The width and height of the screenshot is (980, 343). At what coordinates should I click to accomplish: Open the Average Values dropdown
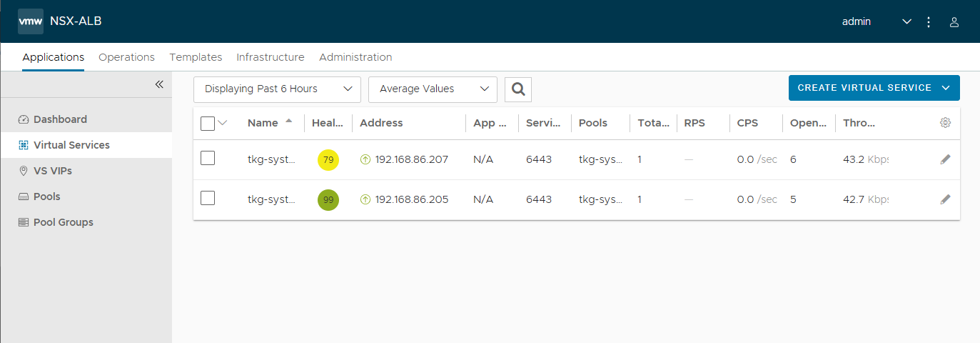click(433, 89)
